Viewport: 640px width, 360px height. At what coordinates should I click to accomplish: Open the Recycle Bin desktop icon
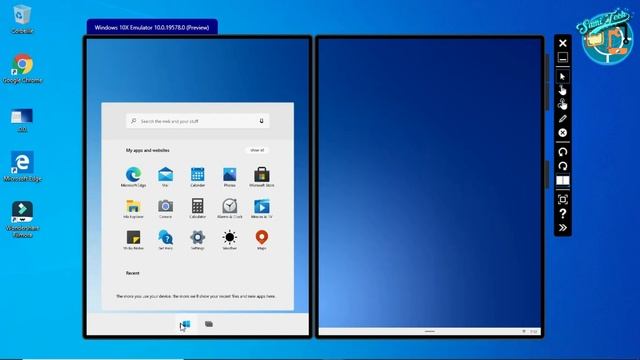point(22,19)
